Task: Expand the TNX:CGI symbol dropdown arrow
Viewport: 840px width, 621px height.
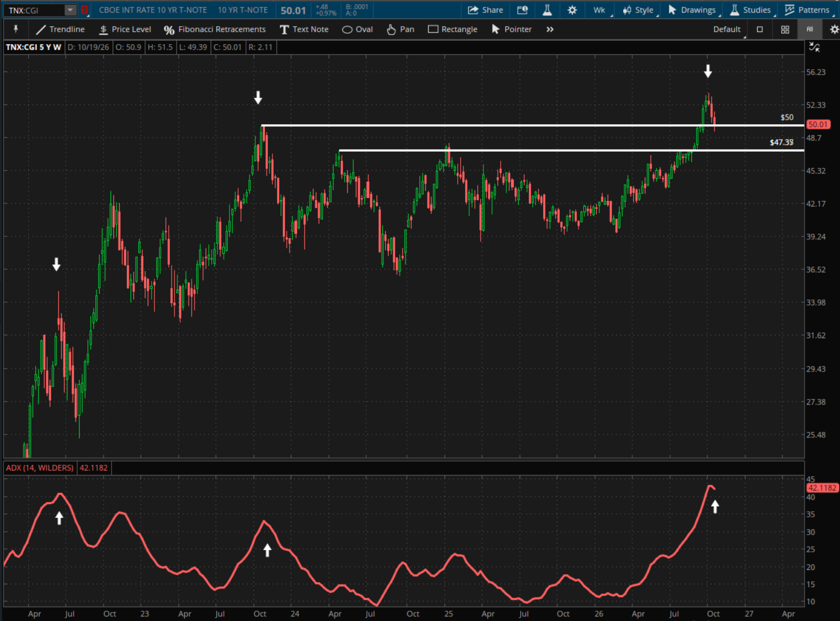Action: [x=70, y=10]
